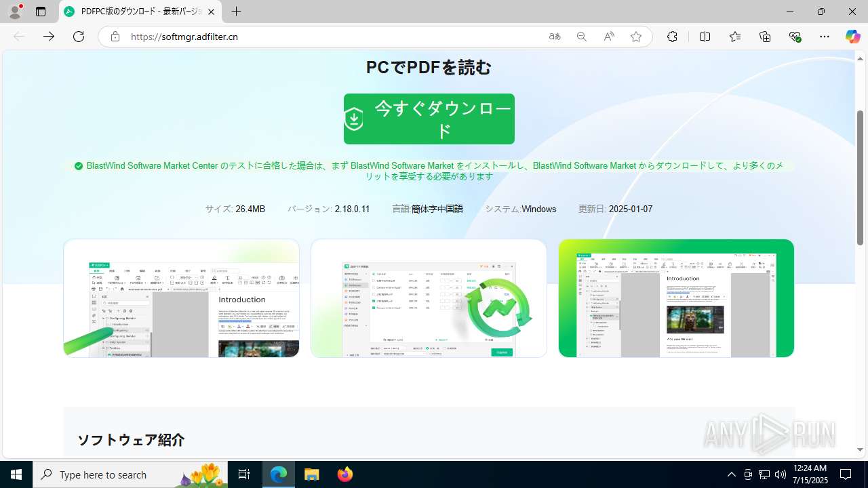Start Read Aloud from address bar
The height and width of the screenshot is (488, 868).
(x=609, y=37)
